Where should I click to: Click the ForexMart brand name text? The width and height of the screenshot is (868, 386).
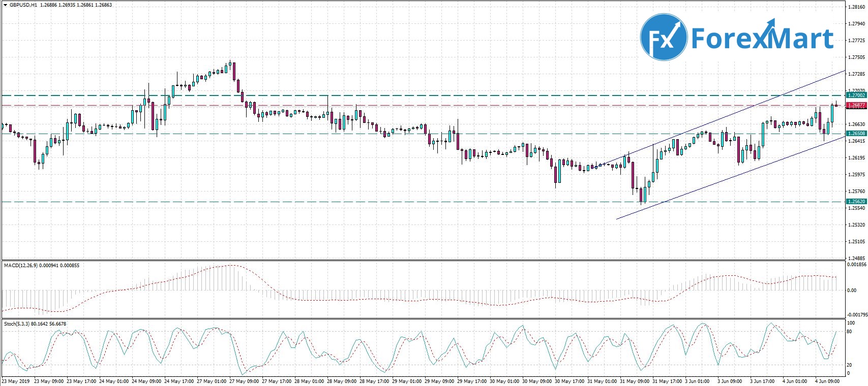[x=762, y=39]
